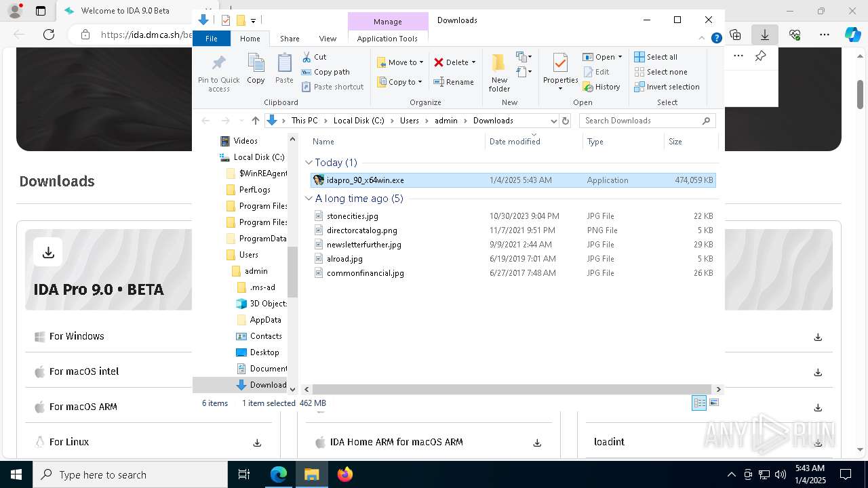The image size is (868, 488).
Task: Click the Paste ribbon icon
Action: tap(284, 63)
